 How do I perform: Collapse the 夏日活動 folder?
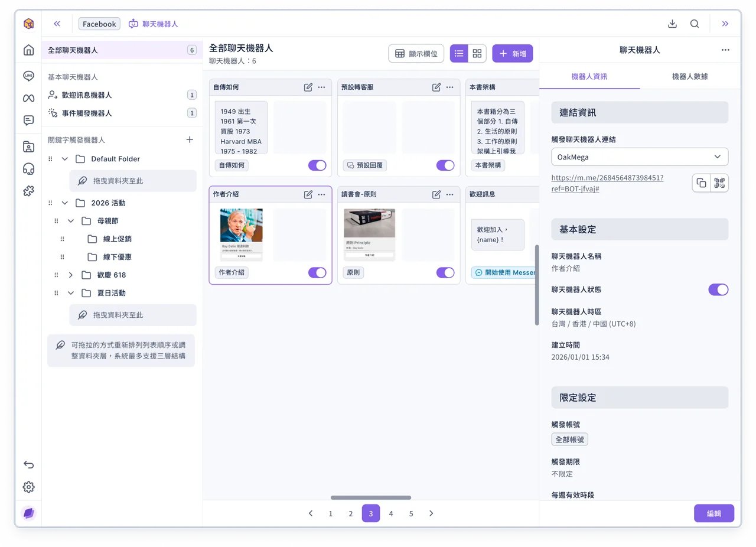point(71,293)
